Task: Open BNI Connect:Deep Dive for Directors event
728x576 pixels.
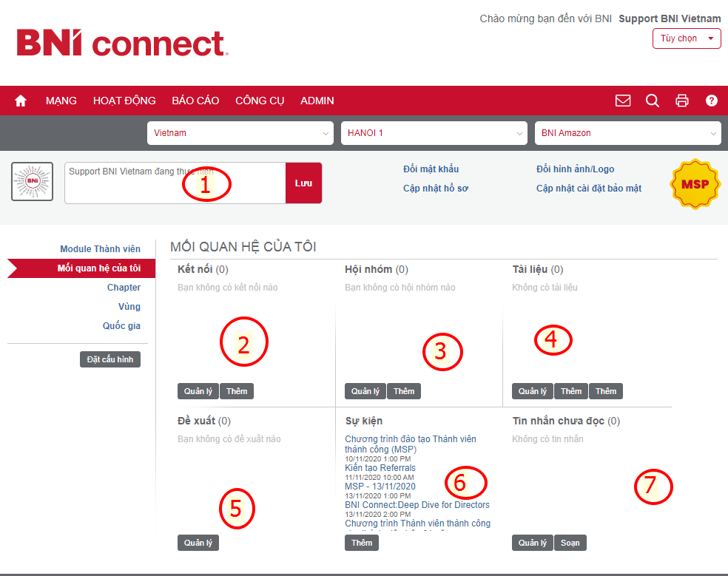Action: (417, 505)
